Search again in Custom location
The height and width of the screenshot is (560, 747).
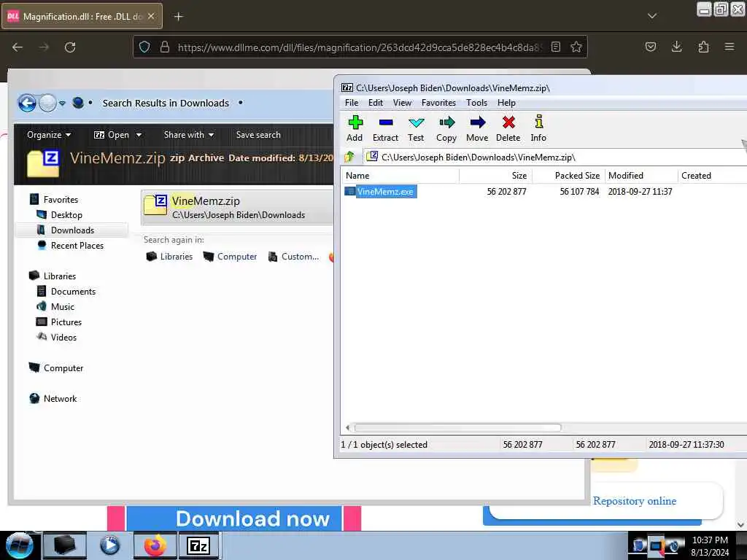tap(293, 257)
